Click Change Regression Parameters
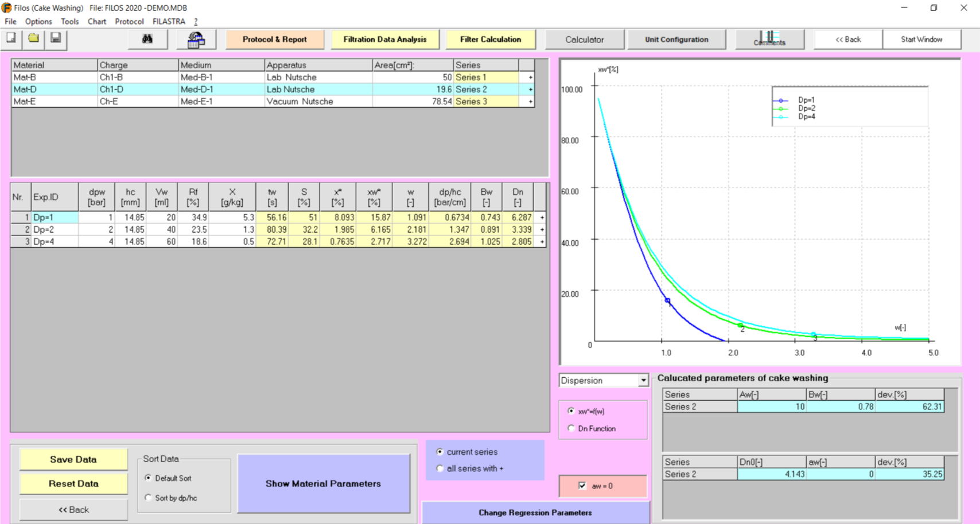Image resolution: width=980 pixels, height=524 pixels. coord(535,513)
